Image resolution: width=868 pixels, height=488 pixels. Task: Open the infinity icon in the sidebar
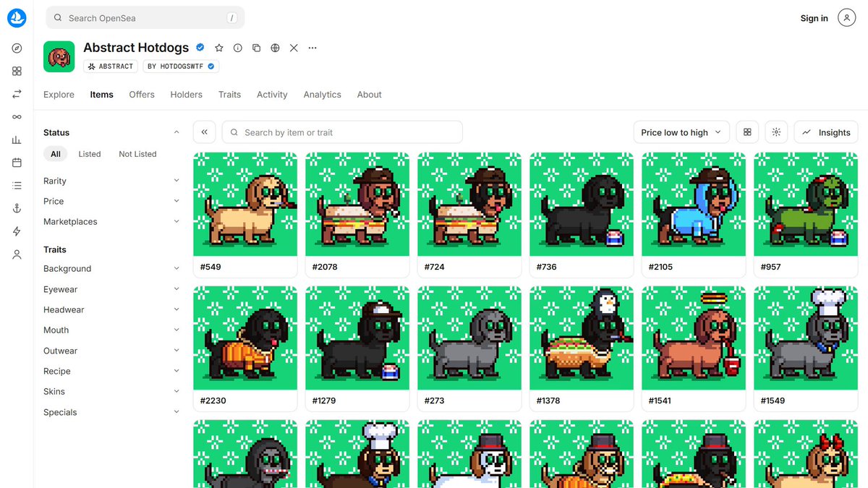[17, 117]
